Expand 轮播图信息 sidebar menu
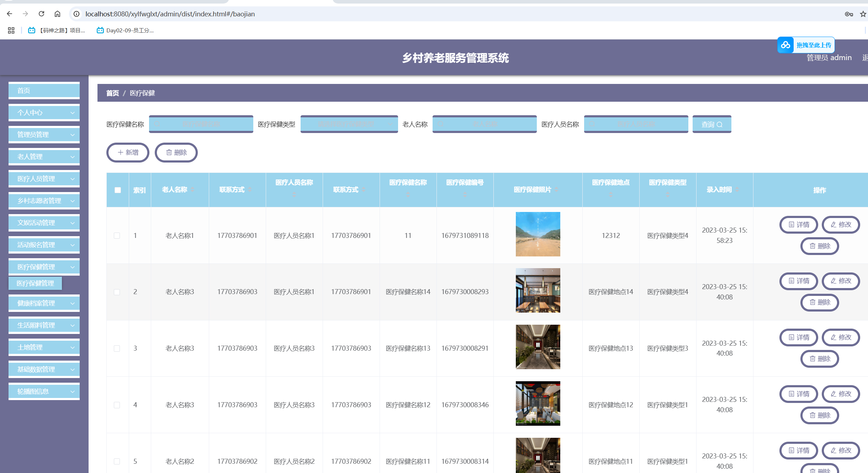868x473 pixels. pyautogui.click(x=44, y=392)
